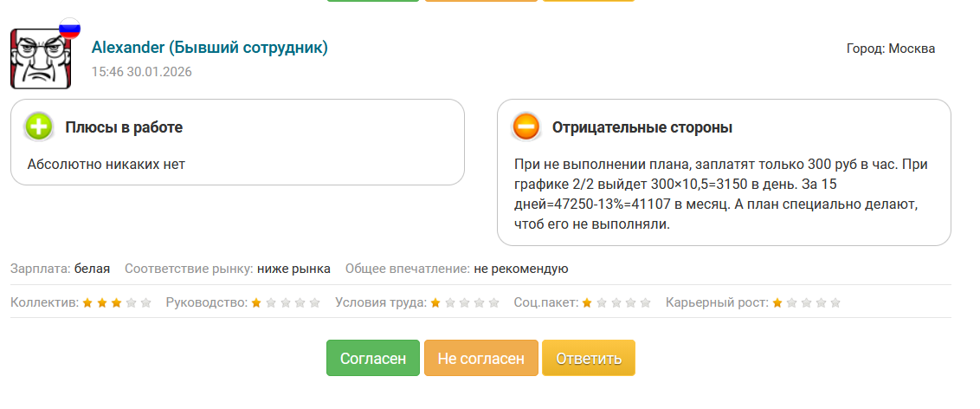Image resolution: width=980 pixels, height=409 pixels.
Task: Click first star of Руководство rating
Action: coord(256,302)
